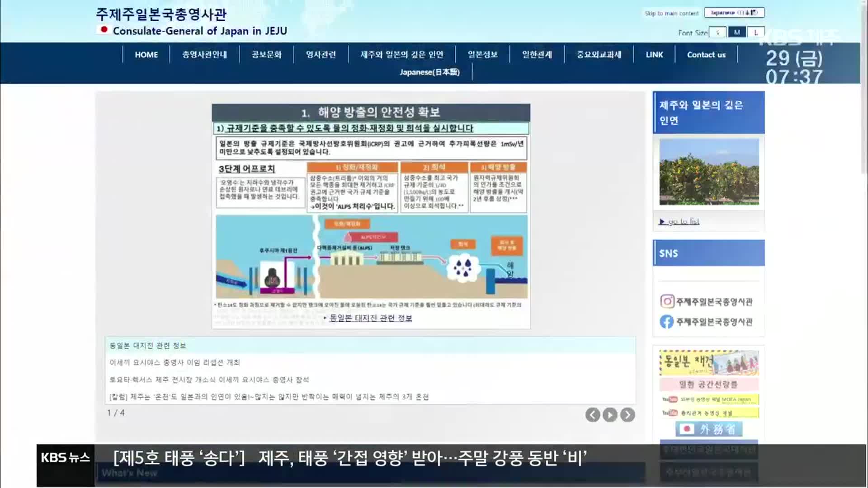Viewport: 868px width, 488px height.
Task: Open the Instagram icon for 주제주일본국총영사관
Action: pyautogui.click(x=667, y=301)
